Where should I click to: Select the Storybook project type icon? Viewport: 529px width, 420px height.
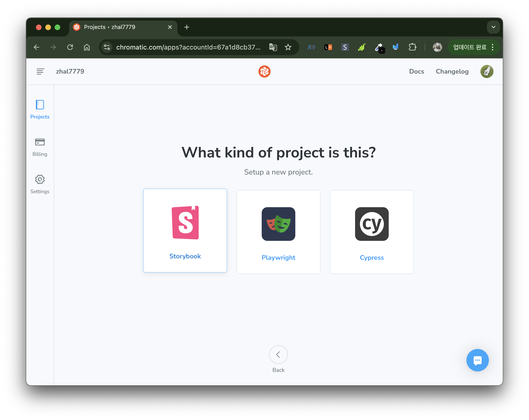coord(185,222)
